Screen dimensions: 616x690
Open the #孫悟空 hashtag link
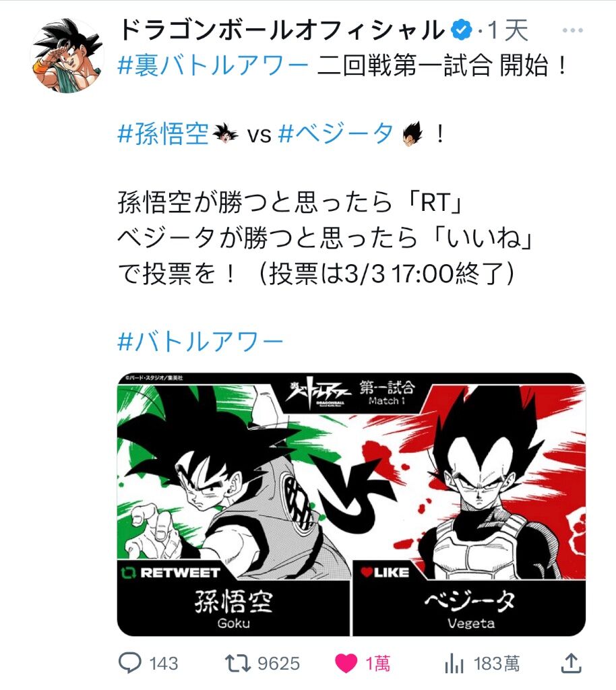[163, 133]
